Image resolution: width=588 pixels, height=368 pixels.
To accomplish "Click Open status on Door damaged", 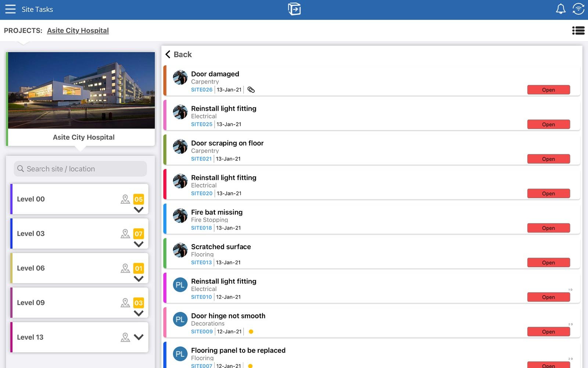I will [549, 90].
